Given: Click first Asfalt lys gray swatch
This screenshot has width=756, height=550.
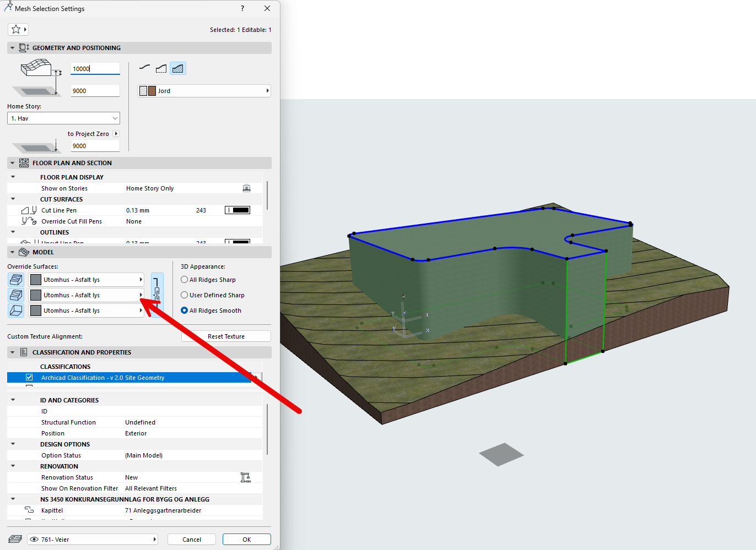Looking at the screenshot, I should tap(36, 280).
